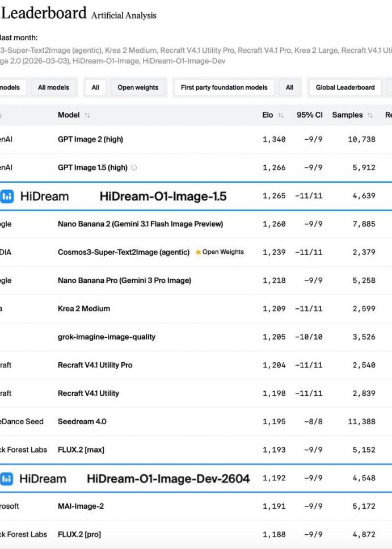Click samples value 11,388 in Seedream row
The image size is (392, 549).
[x=361, y=422]
